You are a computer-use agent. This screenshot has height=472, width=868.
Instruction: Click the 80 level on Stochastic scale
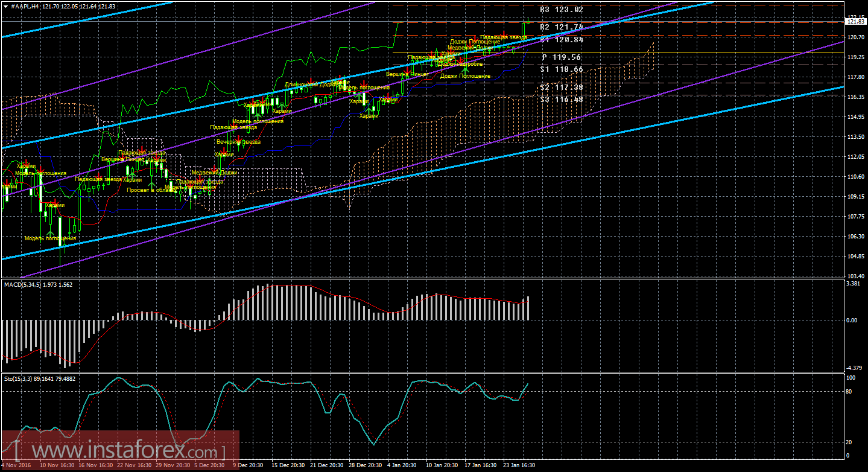(x=849, y=392)
